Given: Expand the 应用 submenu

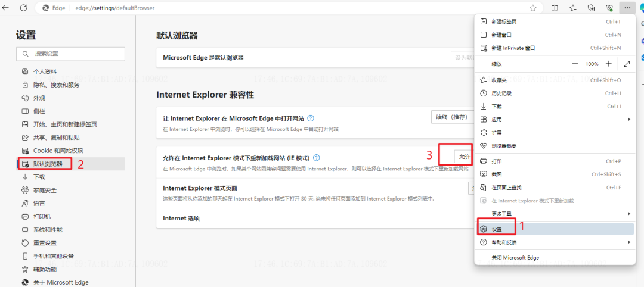Looking at the screenshot, I should (x=555, y=119).
